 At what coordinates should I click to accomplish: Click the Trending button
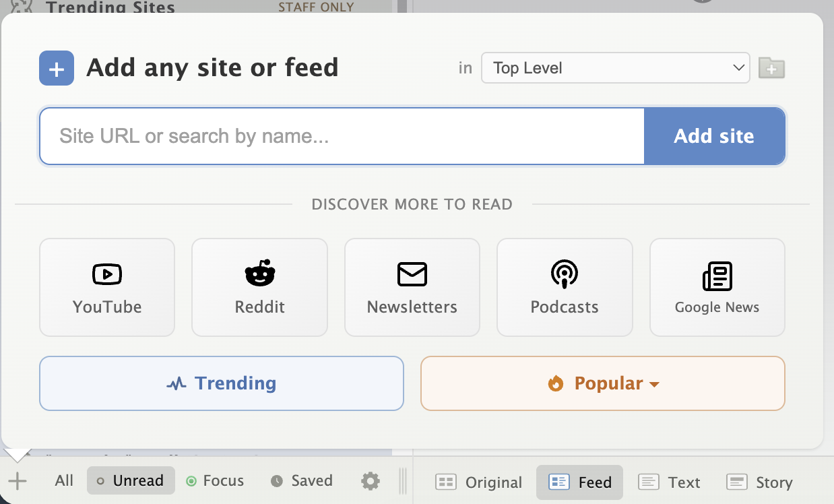click(x=222, y=383)
